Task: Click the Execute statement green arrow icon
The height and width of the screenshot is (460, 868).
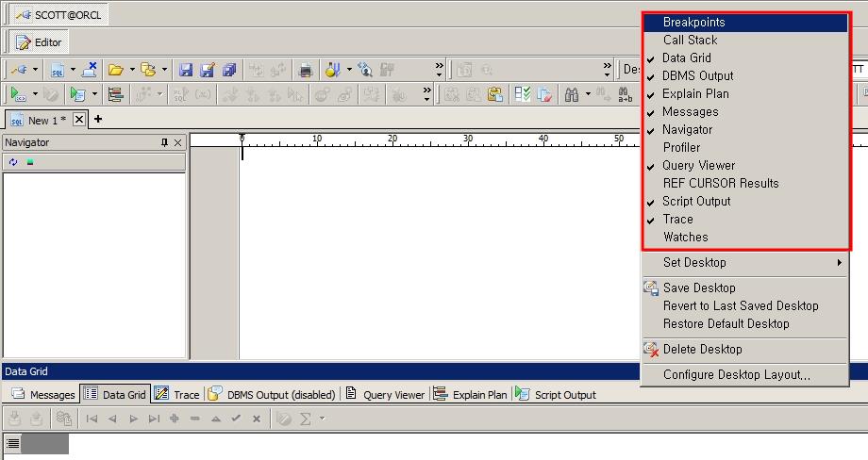Action: (x=17, y=94)
